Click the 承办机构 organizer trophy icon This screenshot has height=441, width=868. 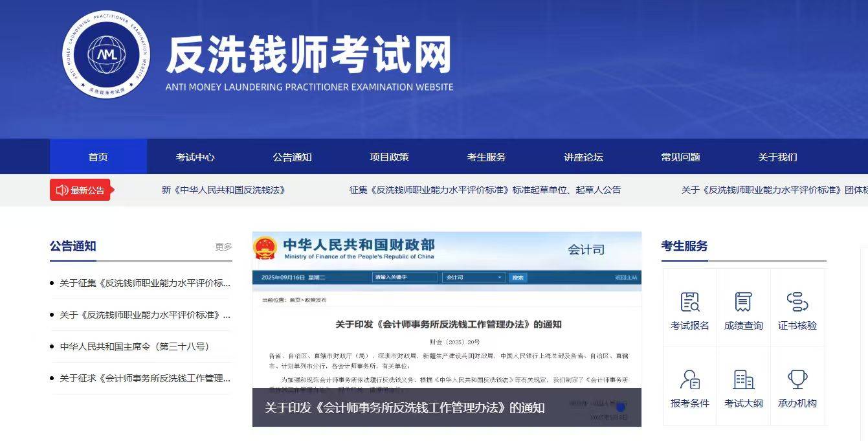point(797,380)
